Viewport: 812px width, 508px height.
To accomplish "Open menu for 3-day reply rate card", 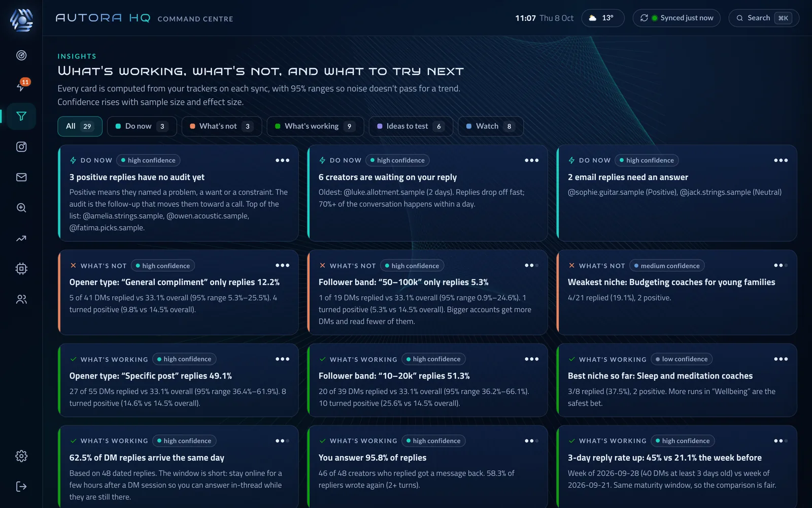I will [781, 441].
